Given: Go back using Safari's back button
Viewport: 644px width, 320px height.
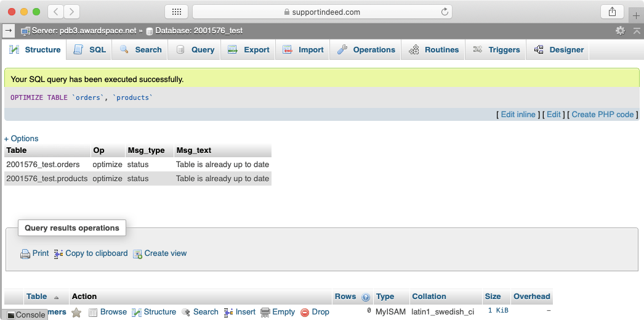Looking at the screenshot, I should 55,12.
